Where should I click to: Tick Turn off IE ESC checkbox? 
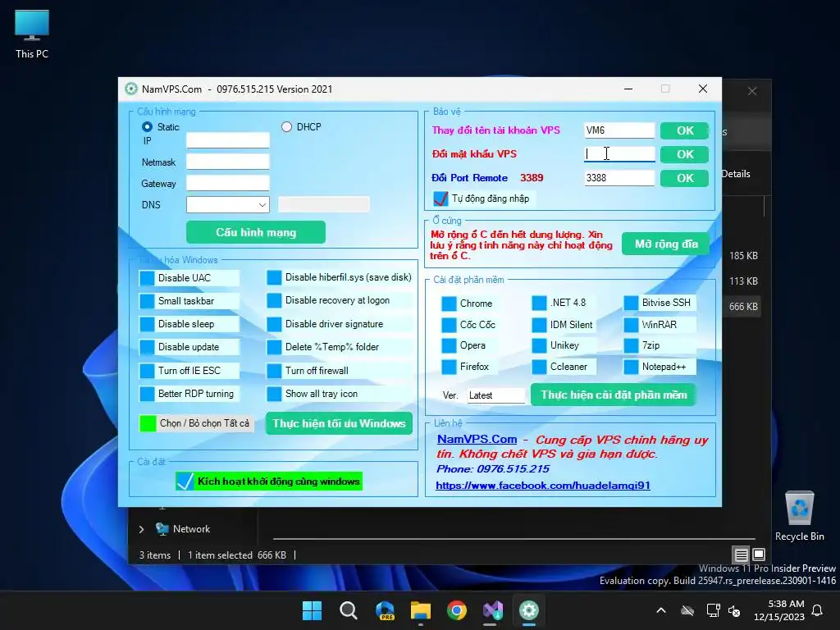[147, 371]
